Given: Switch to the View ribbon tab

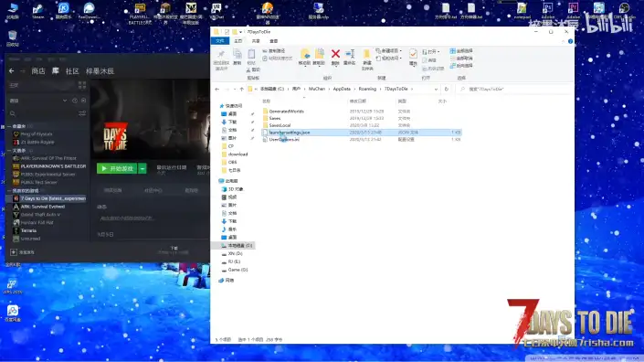Looking at the screenshot, I should 273,41.
